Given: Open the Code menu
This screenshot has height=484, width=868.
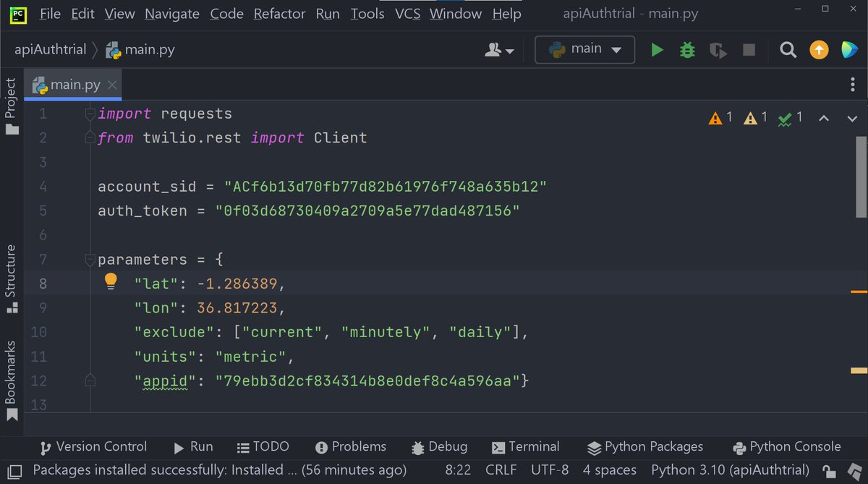Looking at the screenshot, I should click(x=226, y=14).
